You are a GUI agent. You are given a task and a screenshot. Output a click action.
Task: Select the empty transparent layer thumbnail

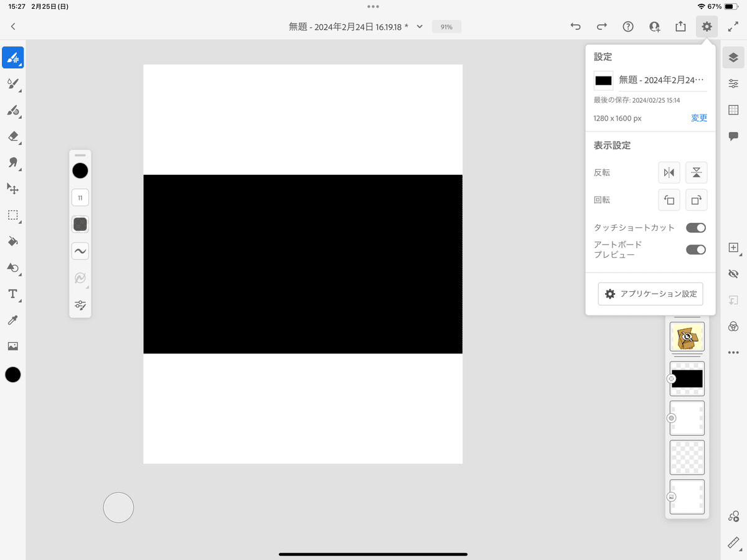[x=687, y=457]
